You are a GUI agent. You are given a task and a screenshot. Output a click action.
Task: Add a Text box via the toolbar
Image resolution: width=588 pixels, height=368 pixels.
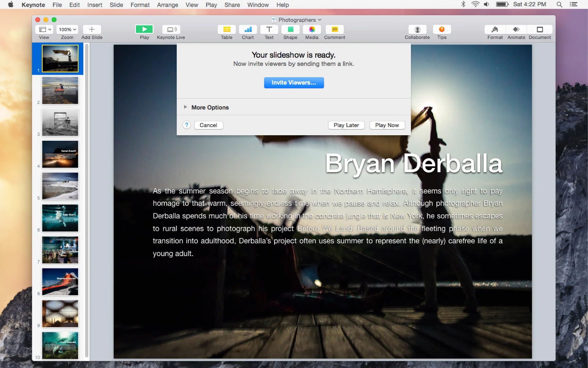pyautogui.click(x=269, y=29)
